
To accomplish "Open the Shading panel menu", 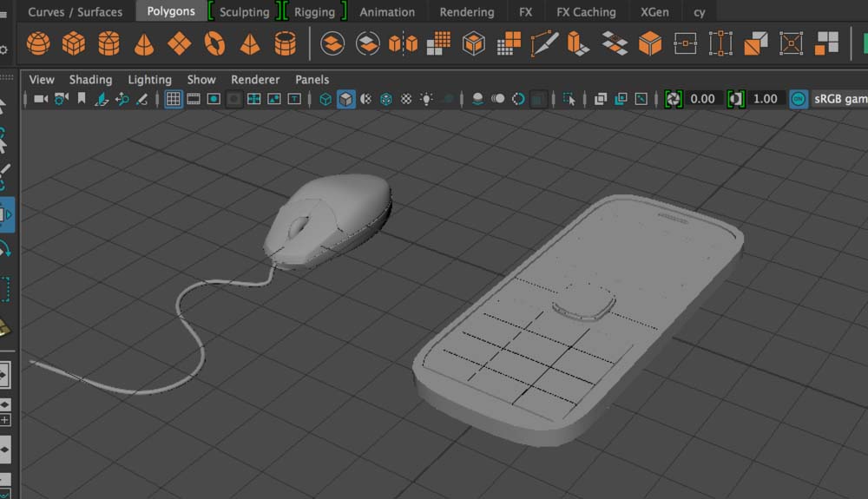I will 90,79.
